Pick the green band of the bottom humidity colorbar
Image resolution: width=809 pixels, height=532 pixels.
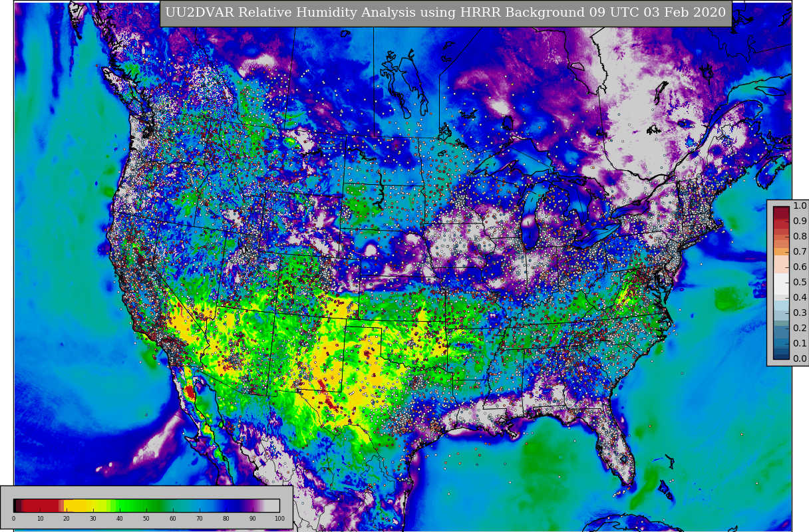coord(136,505)
